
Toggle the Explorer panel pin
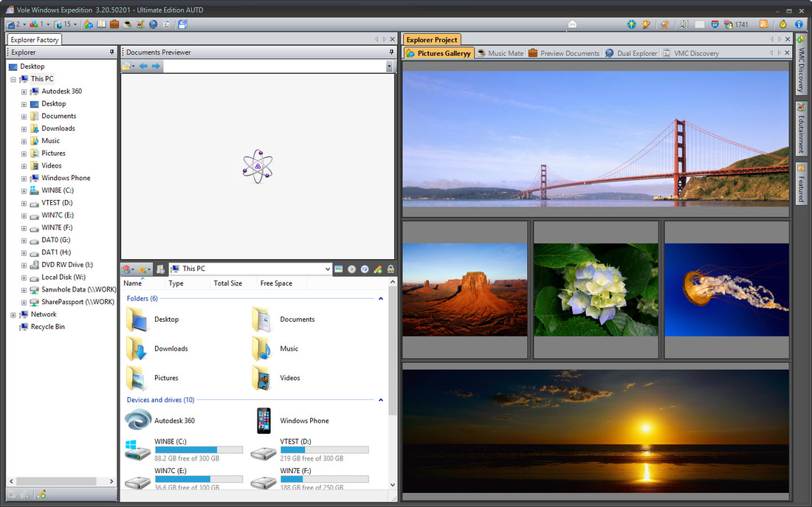(112, 52)
